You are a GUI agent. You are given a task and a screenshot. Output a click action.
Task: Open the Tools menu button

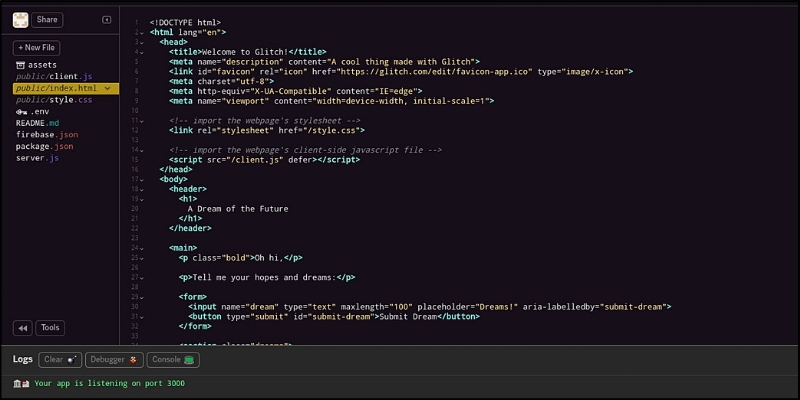[x=50, y=328]
